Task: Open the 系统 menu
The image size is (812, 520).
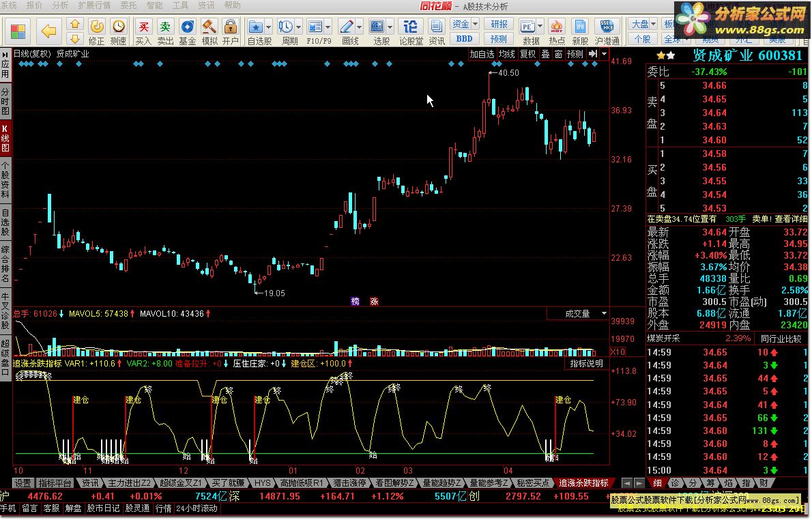Action: tap(8, 5)
